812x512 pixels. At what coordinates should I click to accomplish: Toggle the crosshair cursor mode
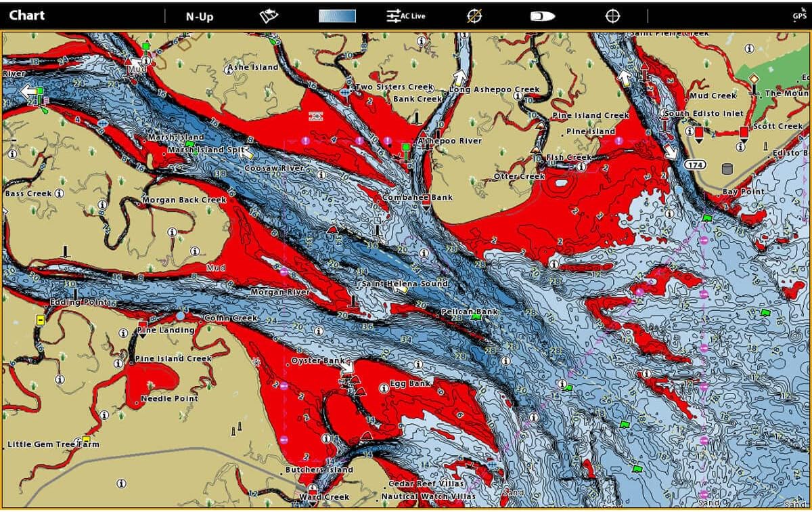[x=612, y=14]
